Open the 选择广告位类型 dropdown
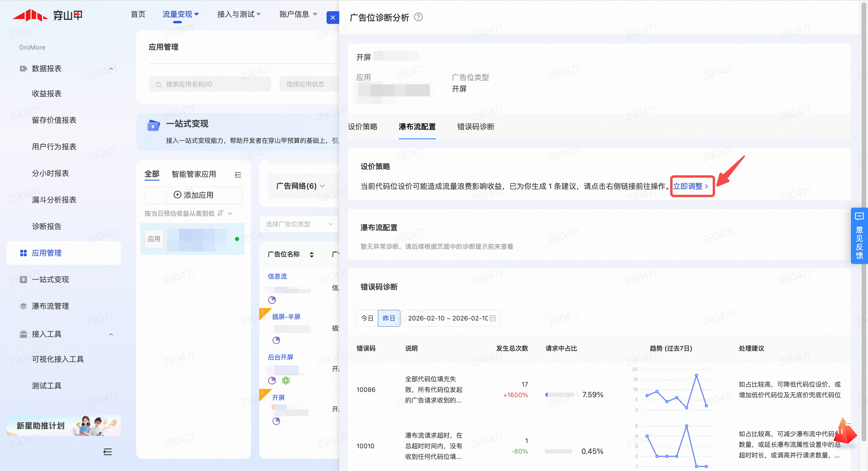 [x=298, y=224]
